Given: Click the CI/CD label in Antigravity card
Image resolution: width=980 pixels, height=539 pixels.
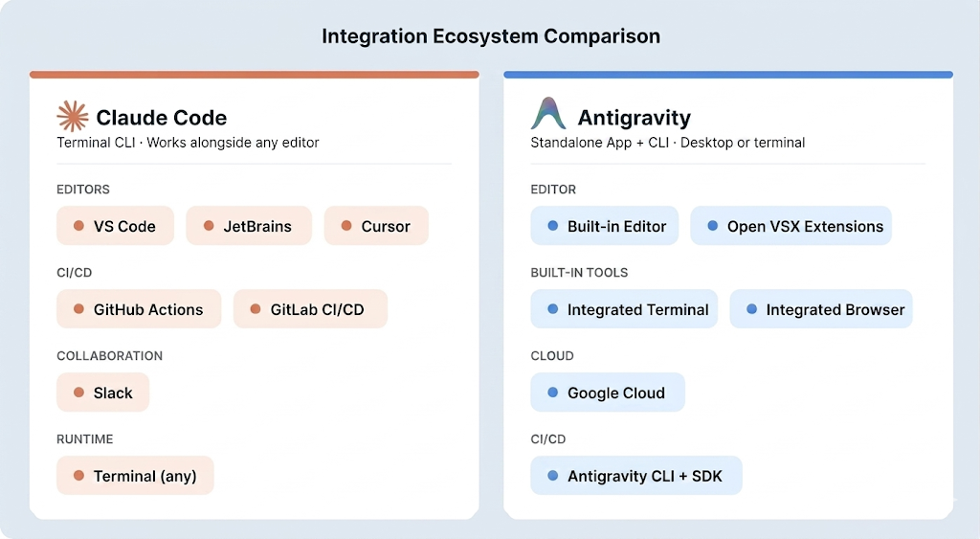Looking at the screenshot, I should pyautogui.click(x=548, y=438).
